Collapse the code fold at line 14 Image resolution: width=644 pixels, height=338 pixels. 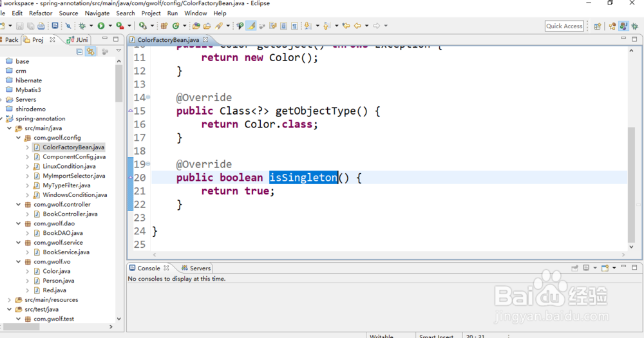(148, 97)
